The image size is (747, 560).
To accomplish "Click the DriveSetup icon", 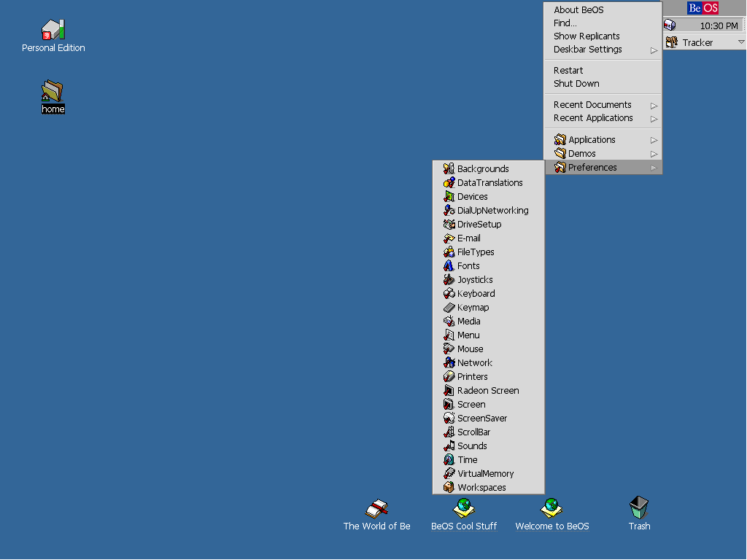I will click(x=449, y=224).
